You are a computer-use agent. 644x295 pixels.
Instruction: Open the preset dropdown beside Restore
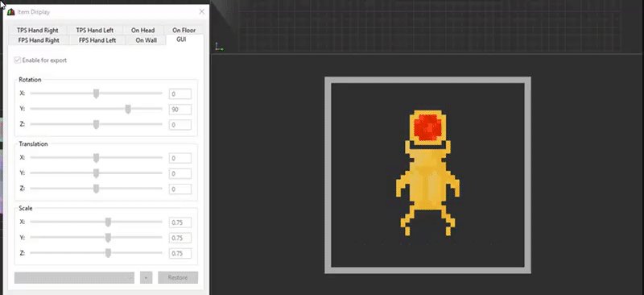click(74, 278)
